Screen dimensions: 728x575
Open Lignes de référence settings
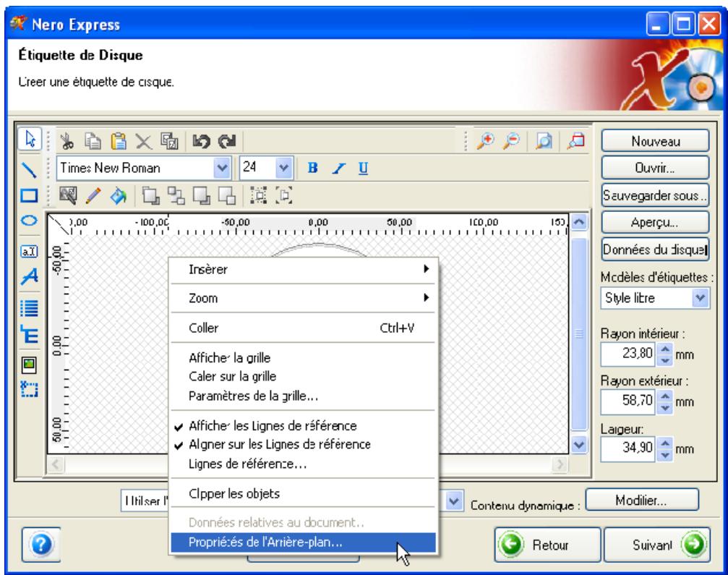(x=303, y=464)
